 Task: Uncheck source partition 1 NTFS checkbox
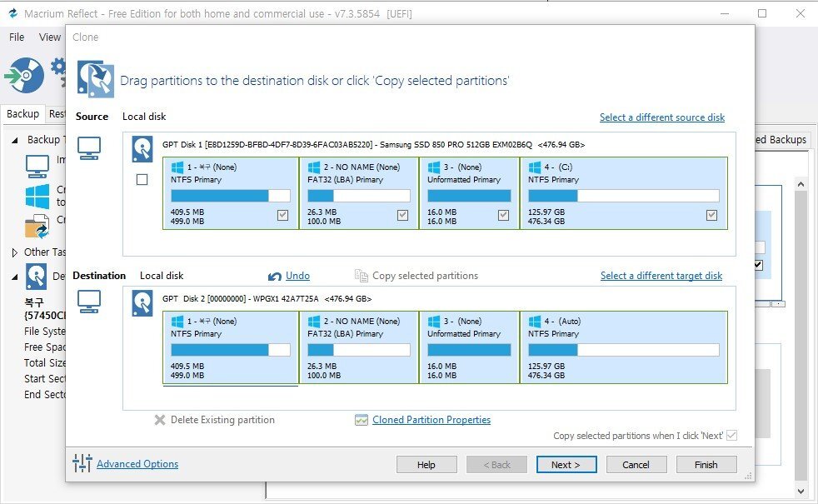pyautogui.click(x=282, y=215)
